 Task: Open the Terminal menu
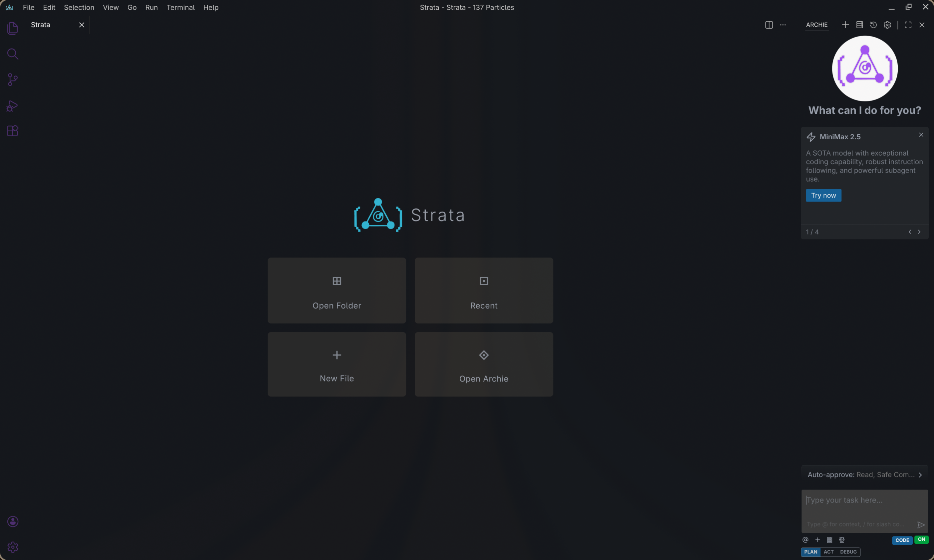tap(180, 7)
